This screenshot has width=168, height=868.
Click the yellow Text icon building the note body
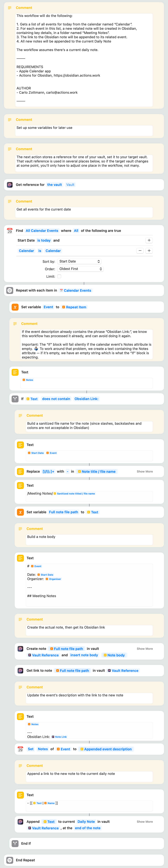(x=20, y=558)
